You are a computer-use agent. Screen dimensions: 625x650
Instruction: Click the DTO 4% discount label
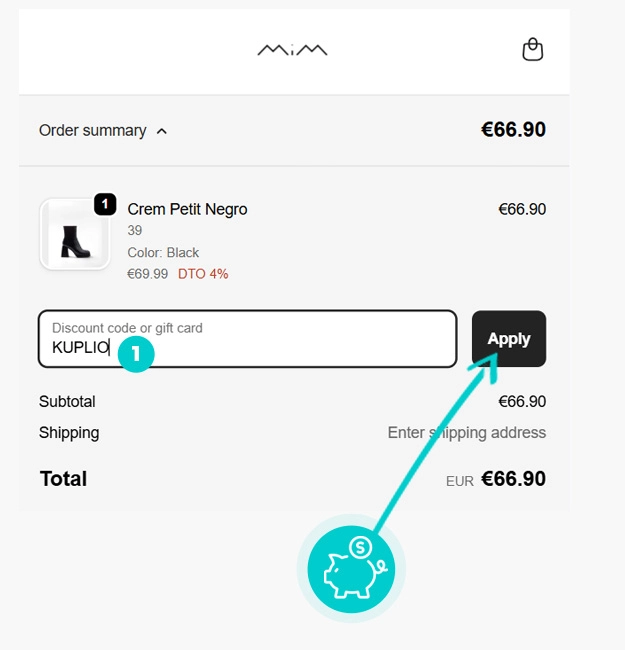203,273
